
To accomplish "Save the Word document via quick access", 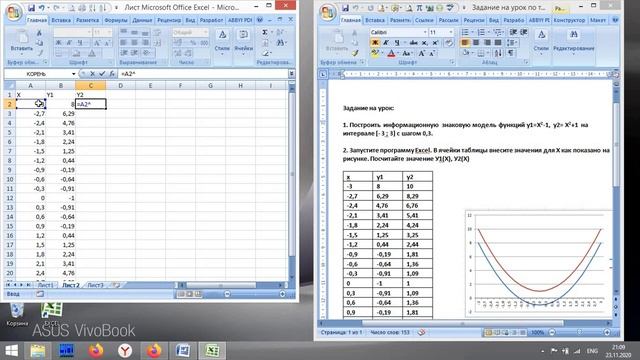I will click(345, 7).
